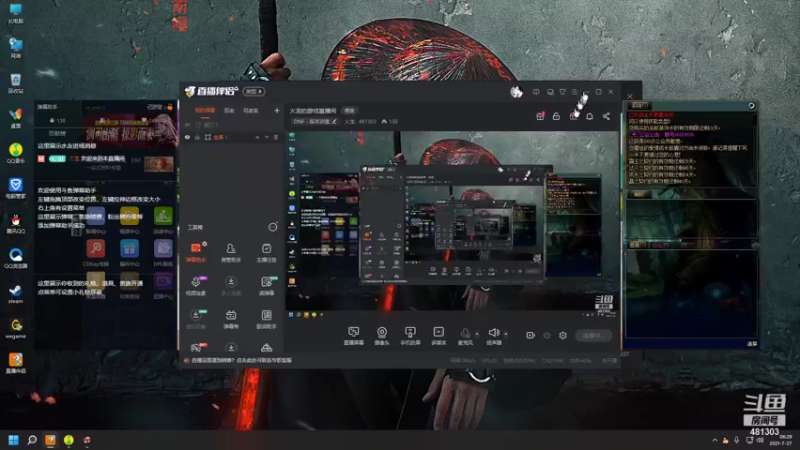Open the gift box icon with red badge
Screen dimensions: 800x450
coord(540,116)
